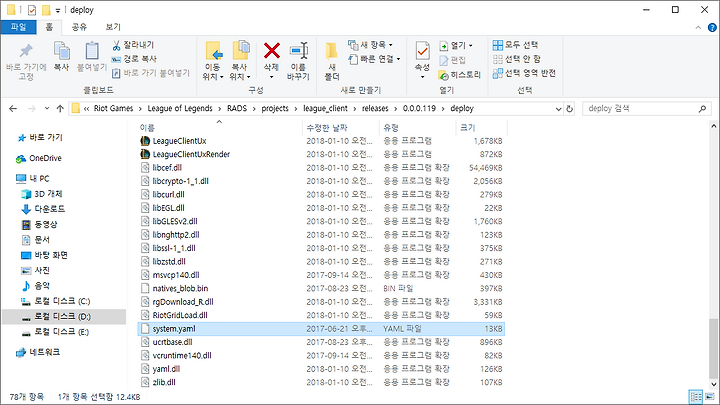Paste shortcut with 바로 가기 붙여넣기

[151, 73]
